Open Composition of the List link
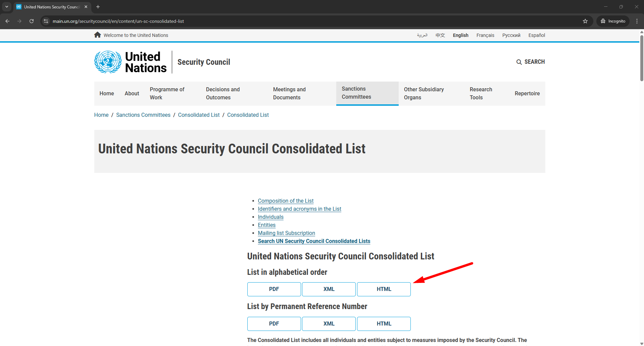This screenshot has height=346, width=644. [286, 201]
